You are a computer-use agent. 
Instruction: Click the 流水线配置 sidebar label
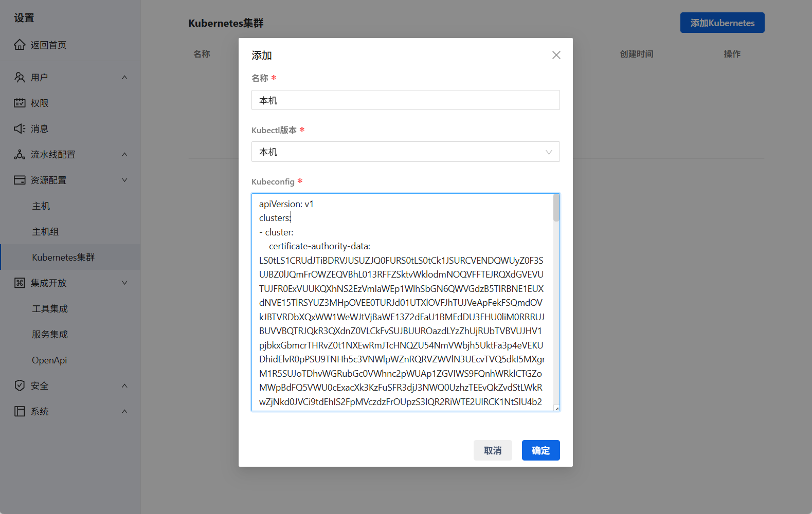tap(53, 154)
